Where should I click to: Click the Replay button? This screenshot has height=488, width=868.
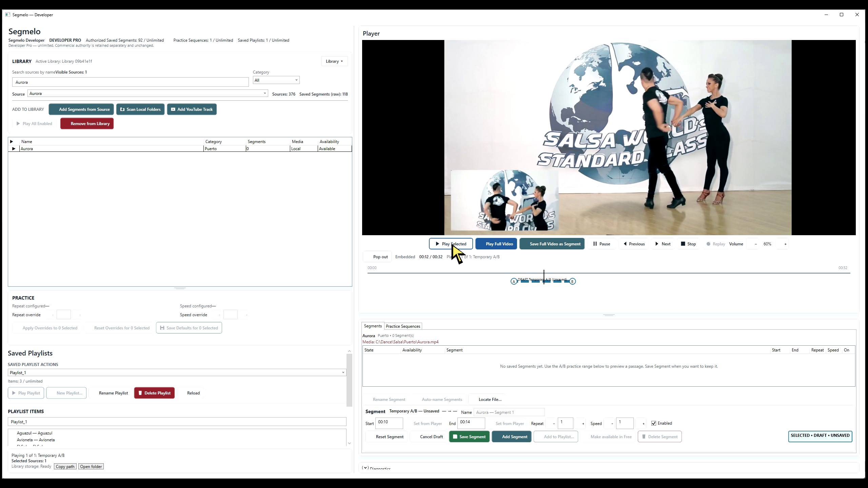click(x=715, y=244)
